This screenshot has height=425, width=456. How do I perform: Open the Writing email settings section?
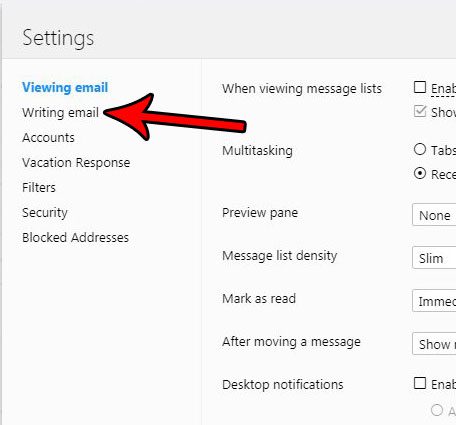point(60,113)
